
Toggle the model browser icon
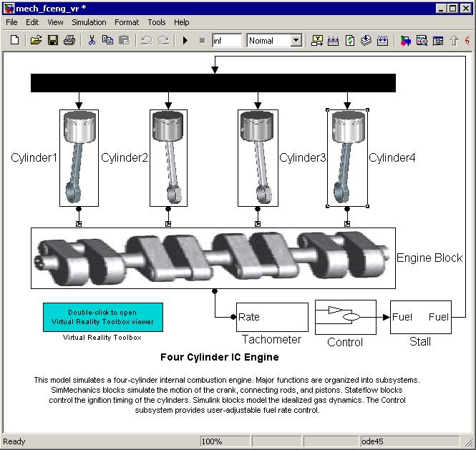tap(438, 40)
